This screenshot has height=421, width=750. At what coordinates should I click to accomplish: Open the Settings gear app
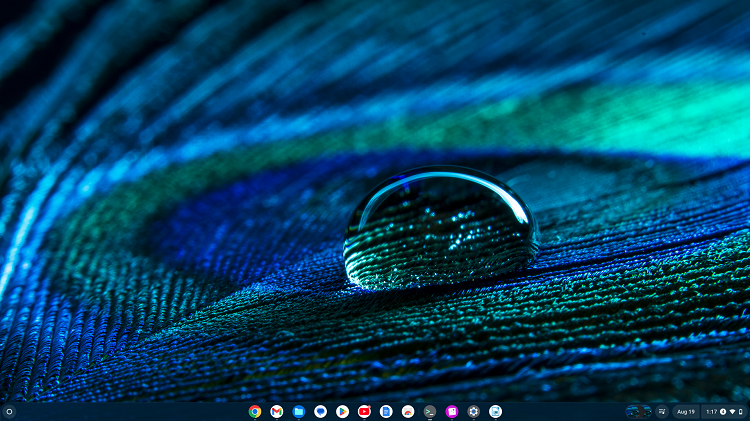474,411
